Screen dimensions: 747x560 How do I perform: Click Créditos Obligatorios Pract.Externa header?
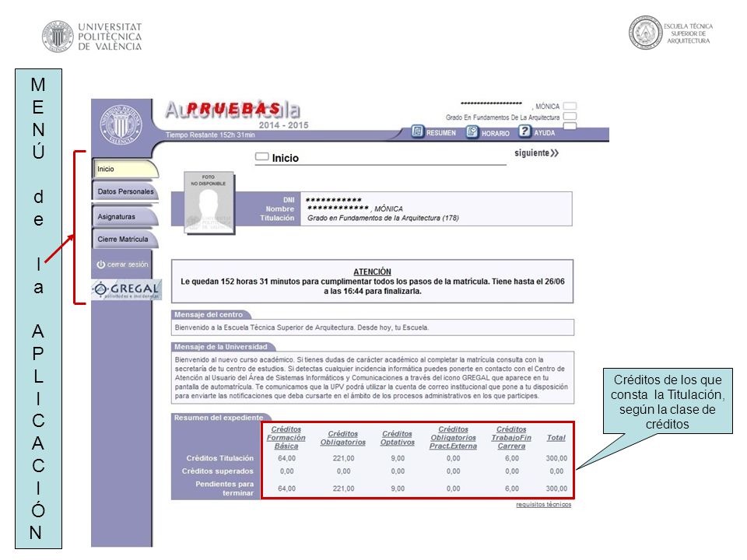click(453, 438)
